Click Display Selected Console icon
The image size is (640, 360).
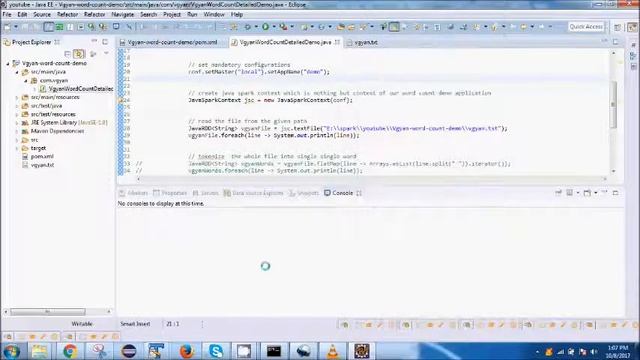pos(569,193)
